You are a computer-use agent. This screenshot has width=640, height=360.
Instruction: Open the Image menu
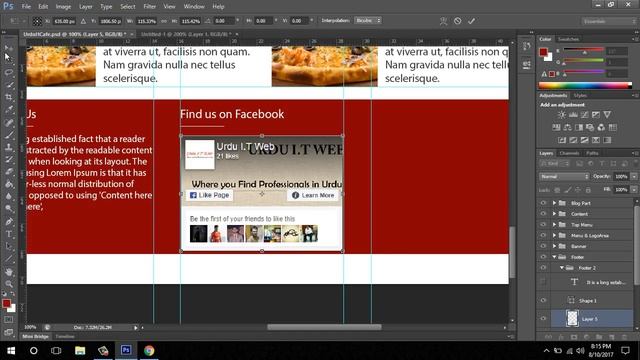click(63, 7)
